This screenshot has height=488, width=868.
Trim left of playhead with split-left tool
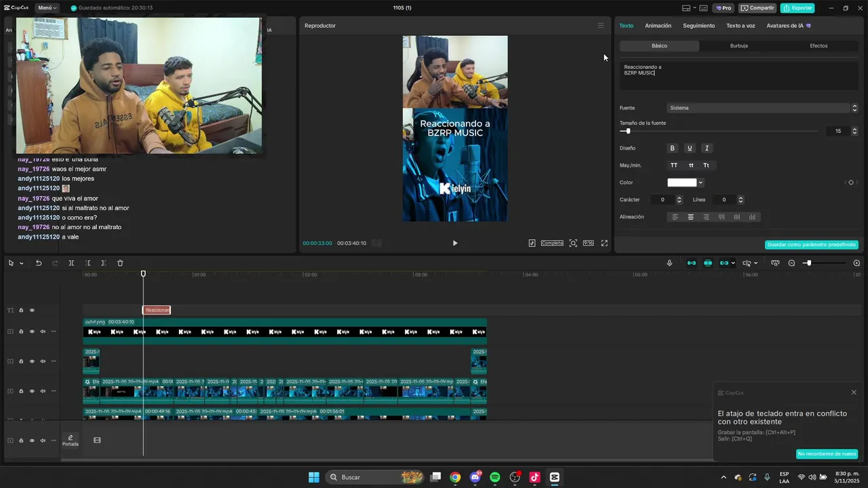87,263
